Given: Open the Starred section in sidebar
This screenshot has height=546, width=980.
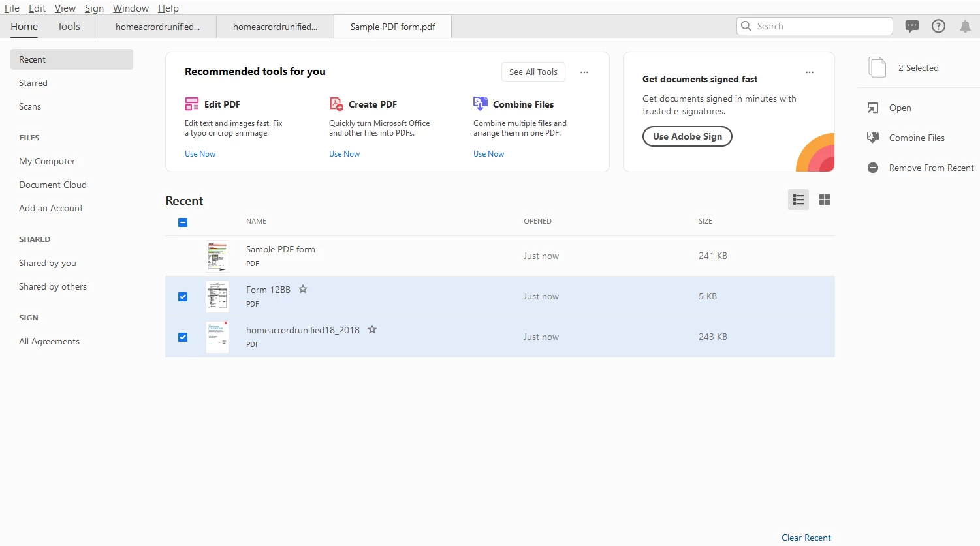Looking at the screenshot, I should point(33,83).
